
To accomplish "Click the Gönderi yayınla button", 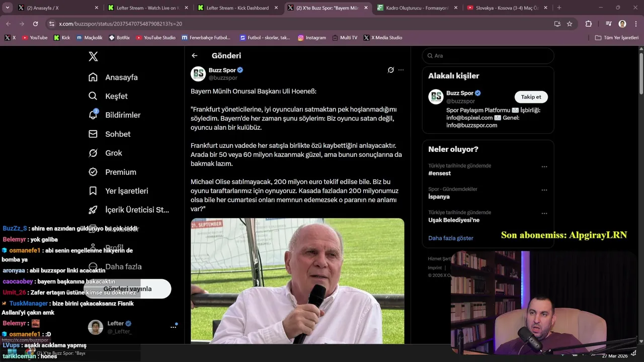I will tap(128, 289).
